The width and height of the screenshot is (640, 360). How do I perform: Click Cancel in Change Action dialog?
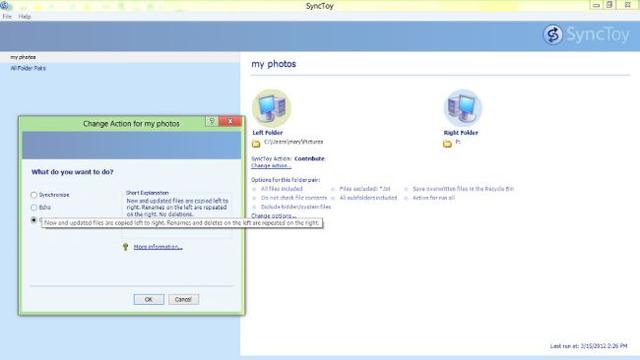click(x=183, y=299)
